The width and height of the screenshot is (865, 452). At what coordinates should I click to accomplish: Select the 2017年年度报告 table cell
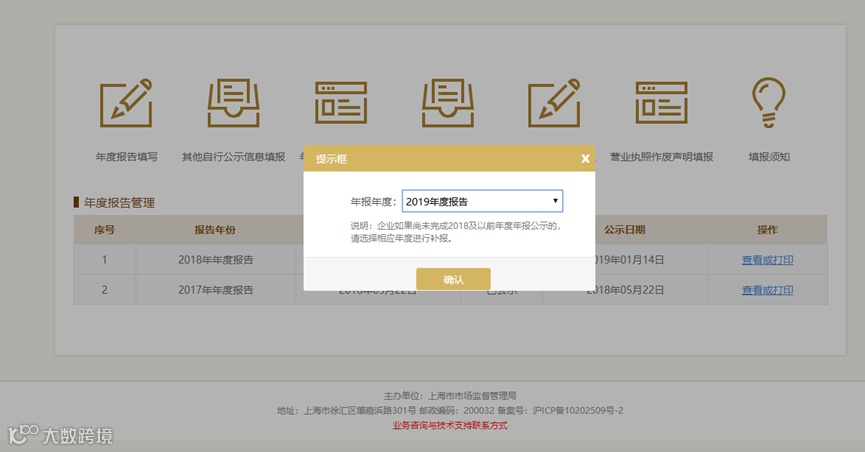pyautogui.click(x=216, y=290)
